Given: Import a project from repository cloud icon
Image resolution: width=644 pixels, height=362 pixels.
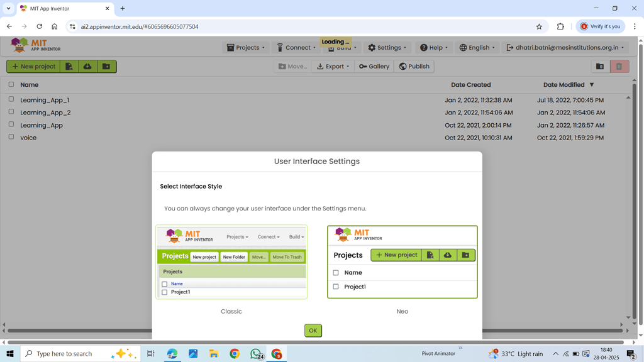Looking at the screenshot, I should point(87,66).
